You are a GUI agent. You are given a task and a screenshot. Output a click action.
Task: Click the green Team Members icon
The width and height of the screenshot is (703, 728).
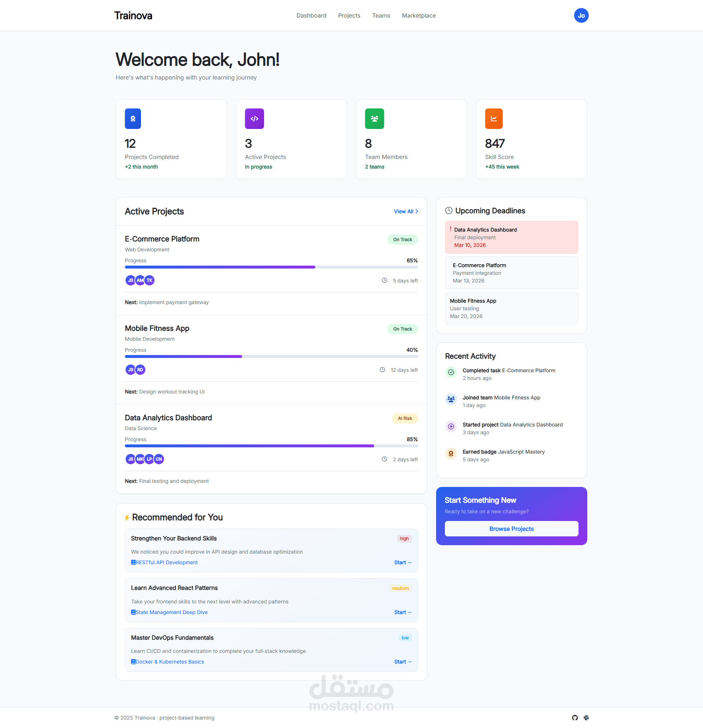tap(374, 118)
